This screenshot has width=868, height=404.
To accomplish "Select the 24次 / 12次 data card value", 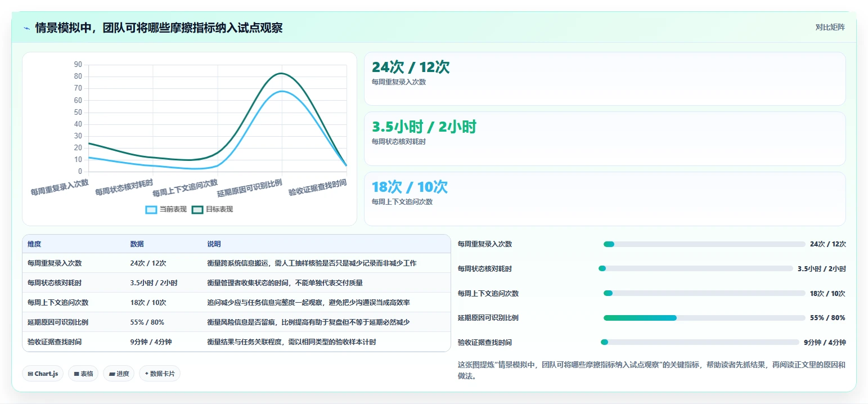I will click(x=411, y=68).
